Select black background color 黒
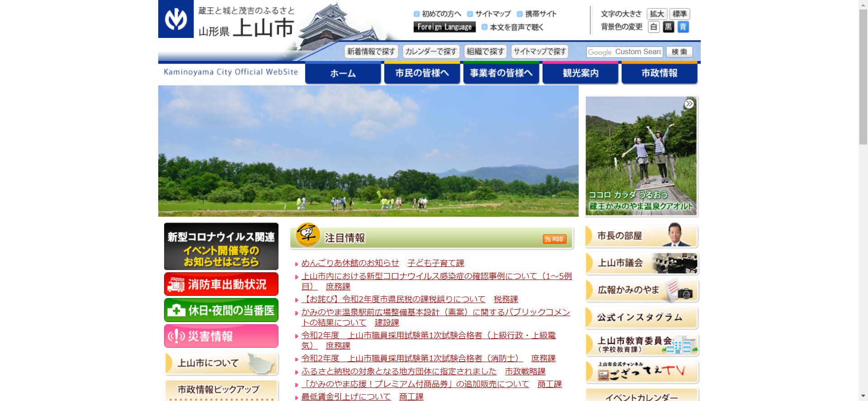 [668, 27]
